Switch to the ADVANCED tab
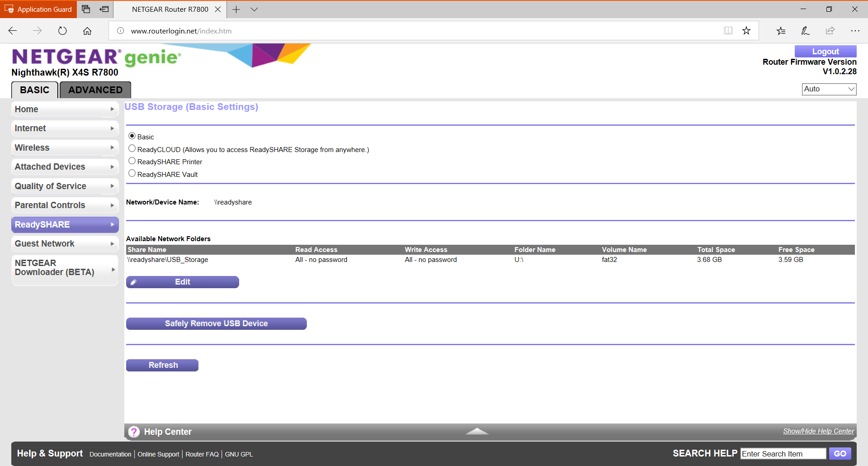 click(95, 90)
